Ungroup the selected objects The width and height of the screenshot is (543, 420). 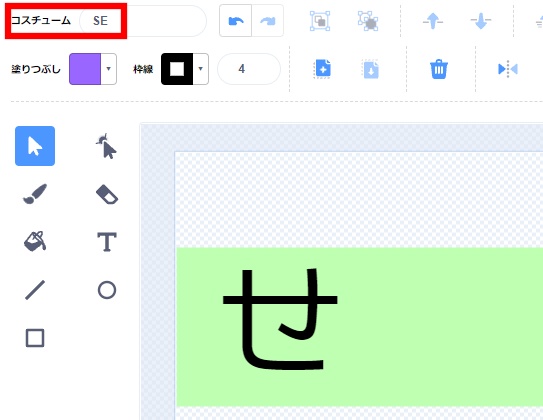click(x=368, y=21)
